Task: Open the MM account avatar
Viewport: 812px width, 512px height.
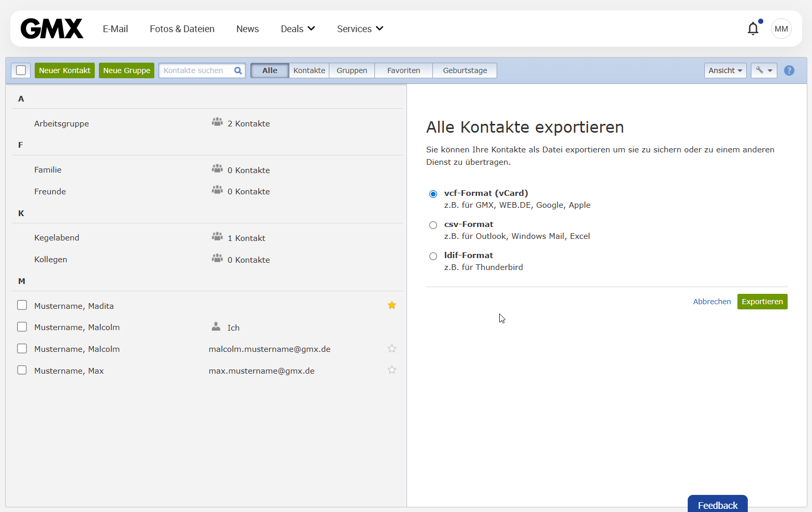Action: [x=781, y=29]
